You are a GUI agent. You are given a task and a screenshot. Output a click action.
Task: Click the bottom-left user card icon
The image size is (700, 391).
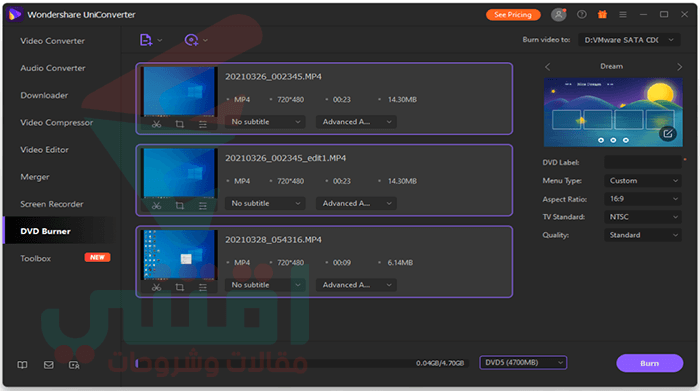(74, 365)
